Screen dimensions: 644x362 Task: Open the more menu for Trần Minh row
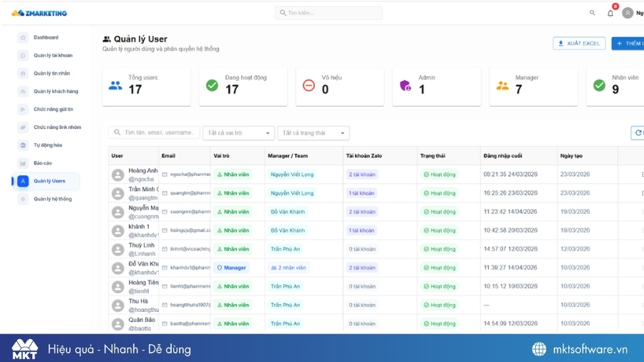[x=642, y=193]
